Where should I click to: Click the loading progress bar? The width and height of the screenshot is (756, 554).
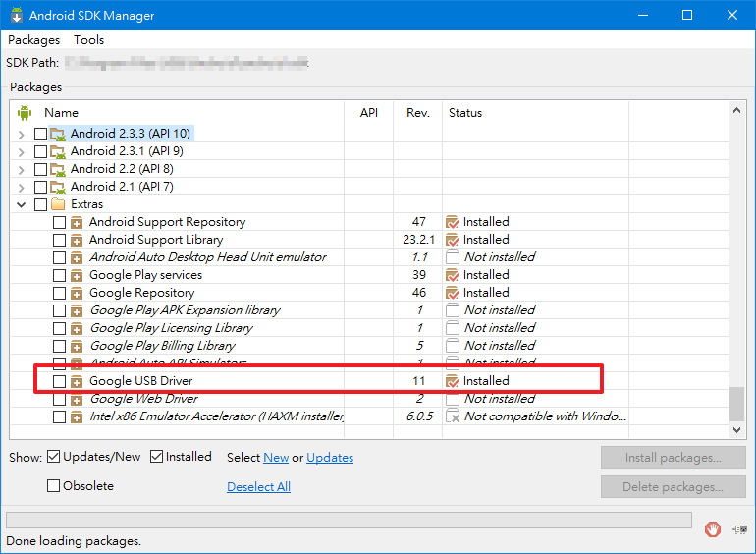(349, 521)
